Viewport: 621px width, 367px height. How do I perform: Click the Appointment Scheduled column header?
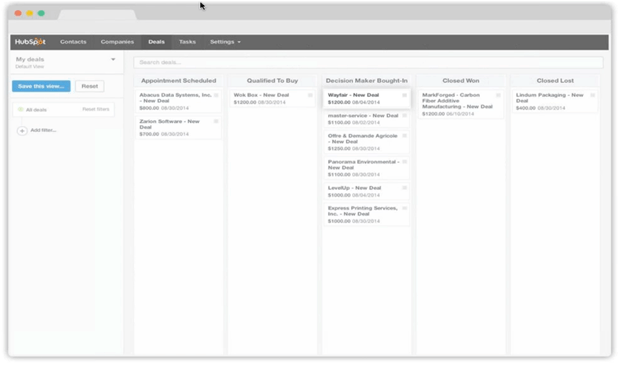coord(179,80)
